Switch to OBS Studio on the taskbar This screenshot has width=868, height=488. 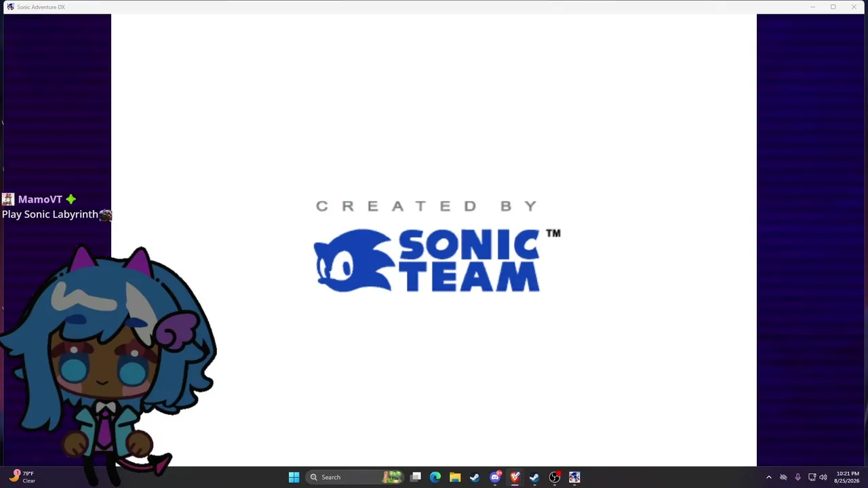555,477
